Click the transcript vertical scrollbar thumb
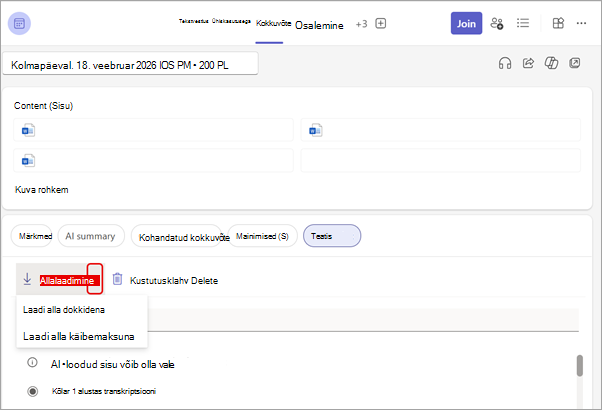Screen dimensions: 602x410 tap(580, 365)
